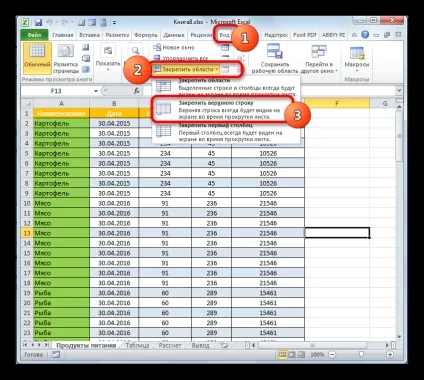Open the Customize Quick Access Toolbar dropdown

[x=114, y=23]
